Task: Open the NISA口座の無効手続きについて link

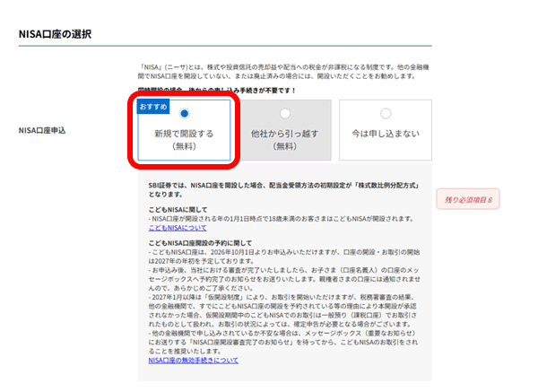Action: 193,361
